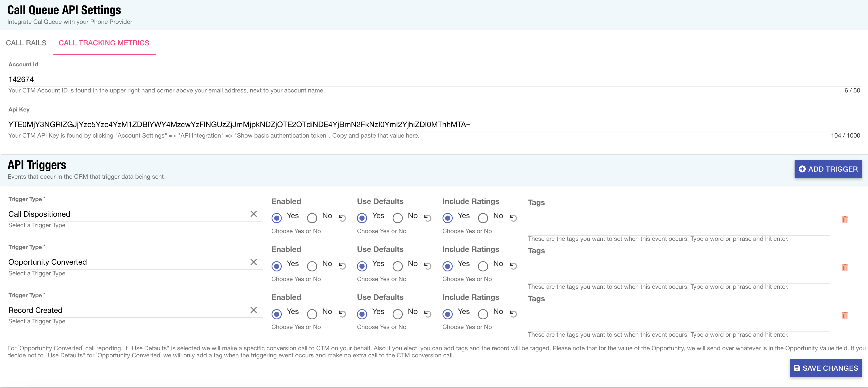Delete the Call Dispositioned trigger
The height and width of the screenshot is (388, 868).
[845, 220]
